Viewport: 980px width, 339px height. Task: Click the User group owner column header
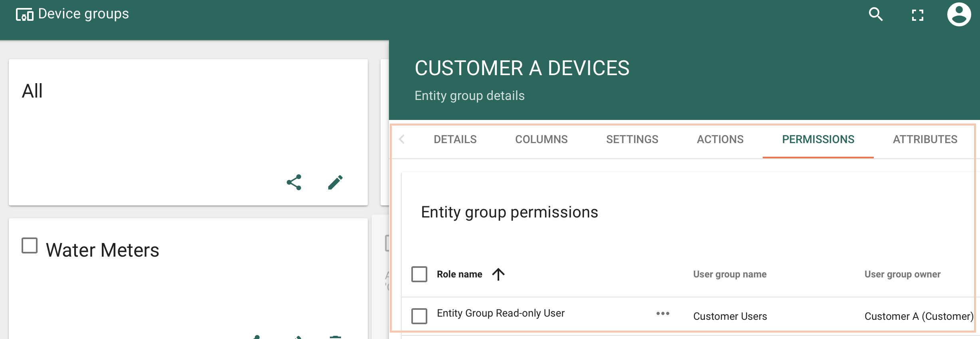[903, 274]
